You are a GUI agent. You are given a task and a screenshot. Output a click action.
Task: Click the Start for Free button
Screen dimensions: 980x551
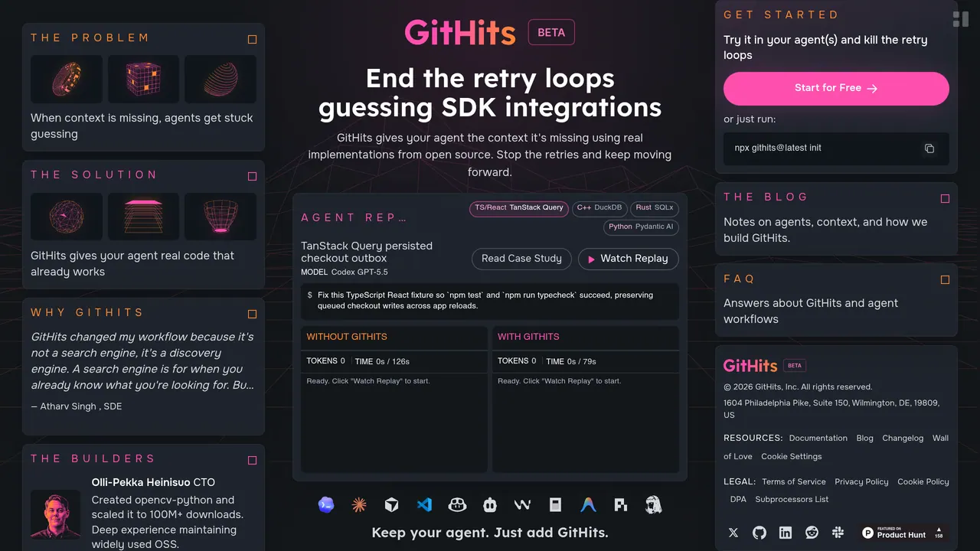836,89
